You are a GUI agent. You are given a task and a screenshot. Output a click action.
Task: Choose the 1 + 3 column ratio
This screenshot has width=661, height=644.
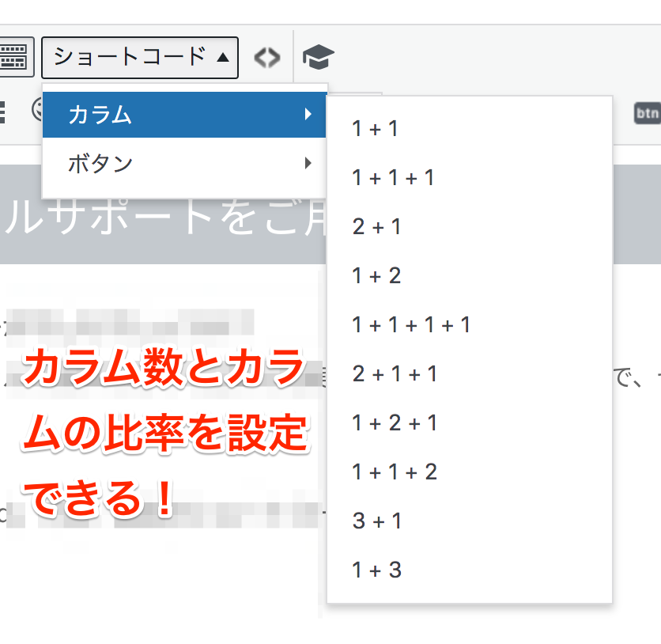pos(377,570)
